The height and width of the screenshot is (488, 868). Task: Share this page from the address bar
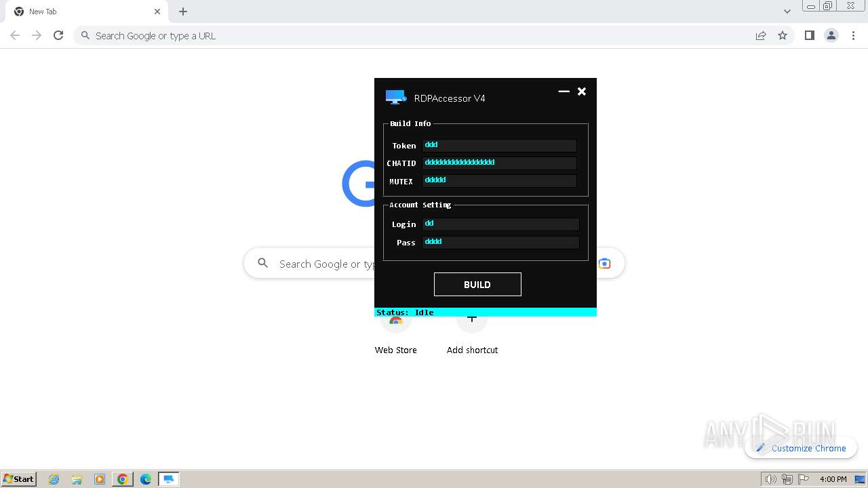tap(761, 35)
